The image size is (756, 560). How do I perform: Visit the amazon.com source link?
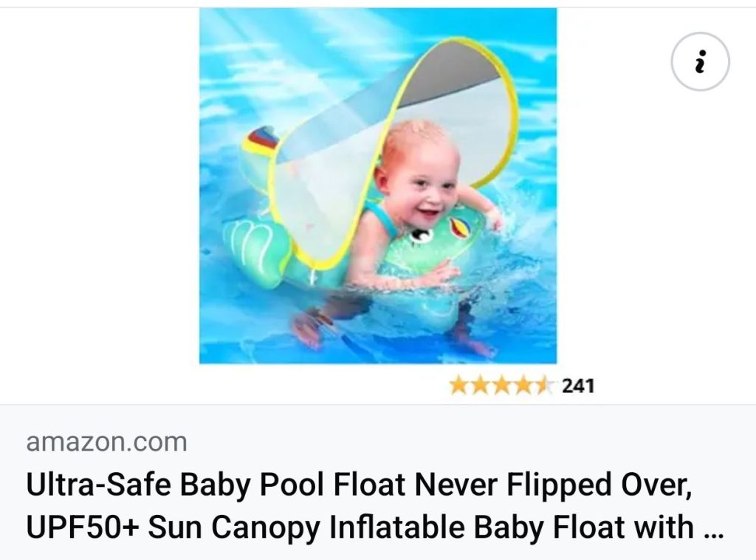click(x=106, y=442)
